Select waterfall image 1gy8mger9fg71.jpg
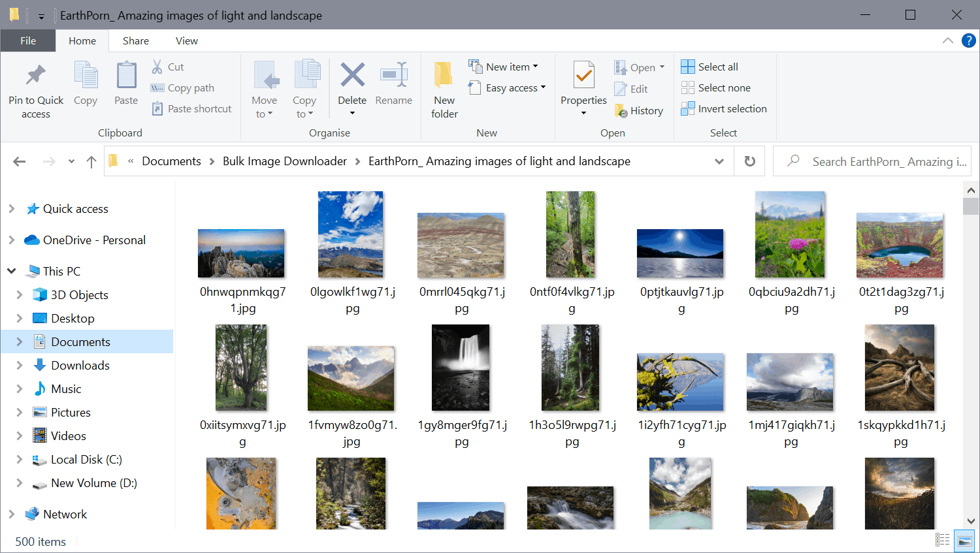The width and height of the screenshot is (980, 553). click(461, 368)
